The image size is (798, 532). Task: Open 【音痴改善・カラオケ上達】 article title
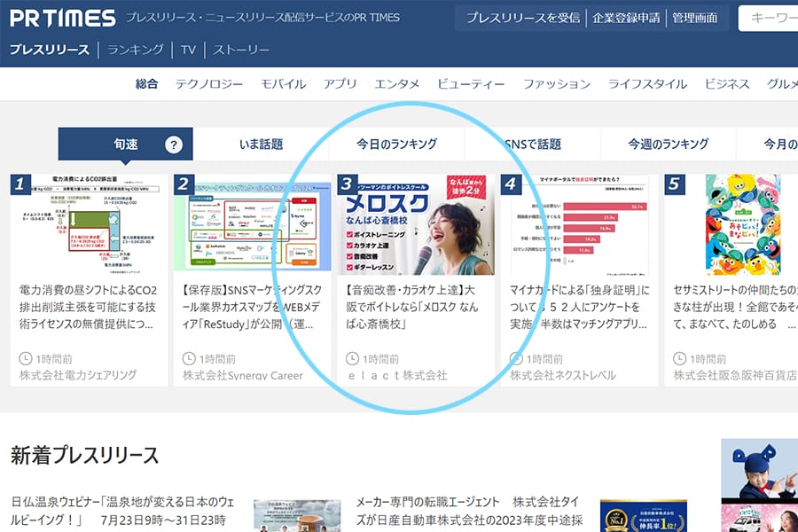click(412, 307)
